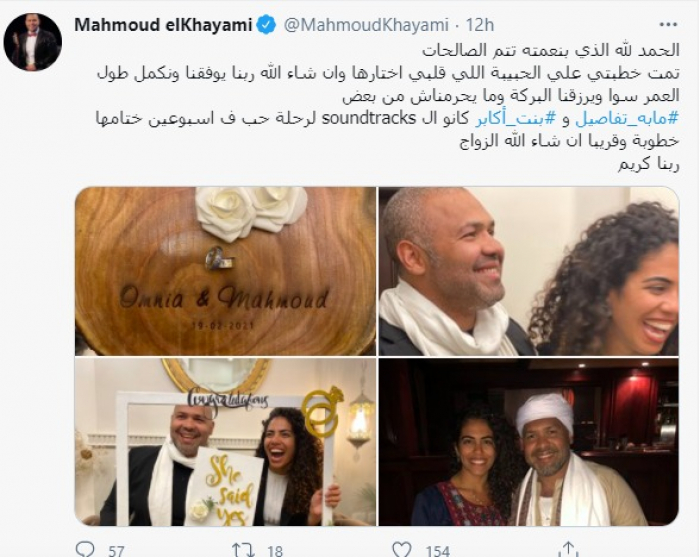Open the share tweet icon
Screen dimensions: 700x557
point(568,550)
